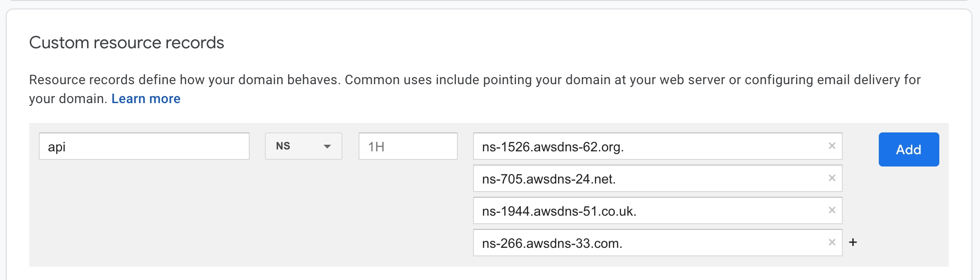Clear the ns-1526.awsdns-62.org. nameserver entry

[832, 146]
